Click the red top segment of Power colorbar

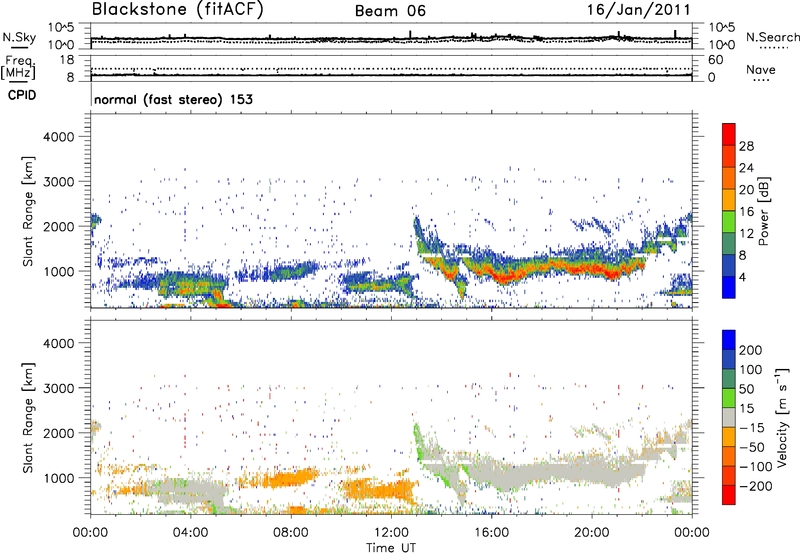tap(729, 135)
